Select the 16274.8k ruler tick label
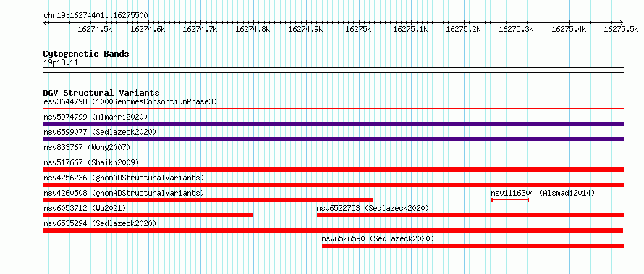The width and height of the screenshot is (644, 274). tap(253, 29)
